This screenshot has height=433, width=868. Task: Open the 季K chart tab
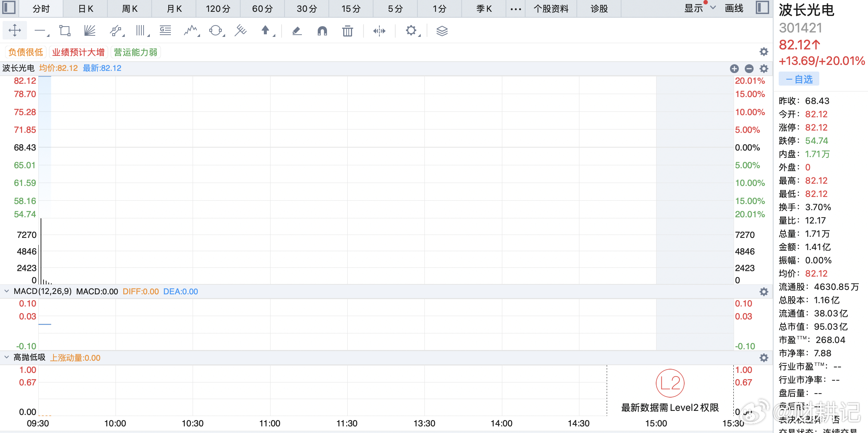[x=484, y=8]
